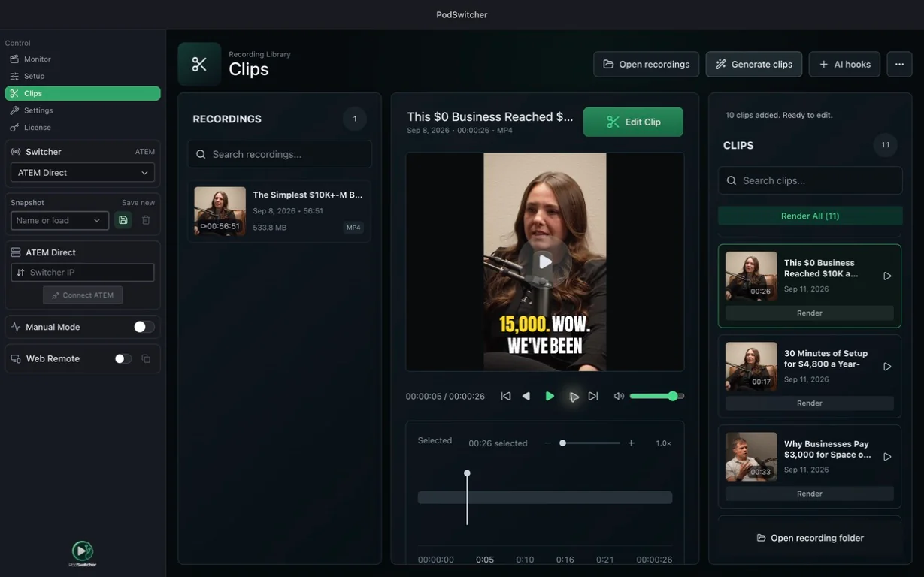Expand the ATEM Direct switcher dropdown

click(83, 172)
